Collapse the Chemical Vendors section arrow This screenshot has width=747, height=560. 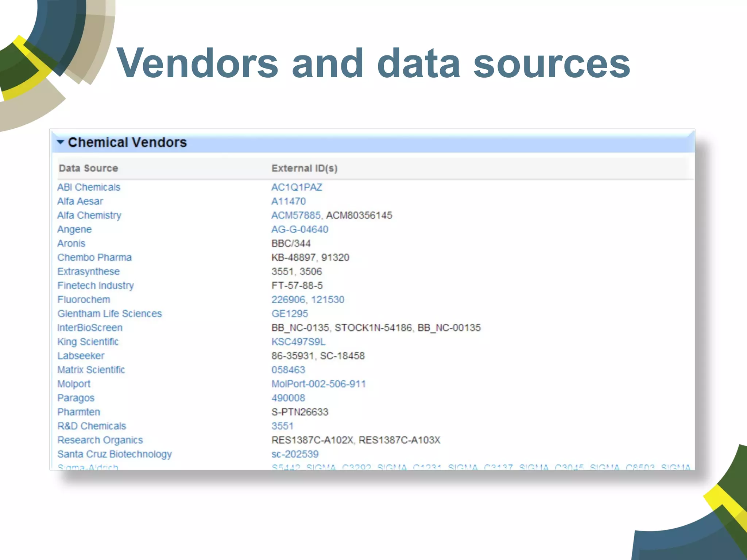(61, 142)
